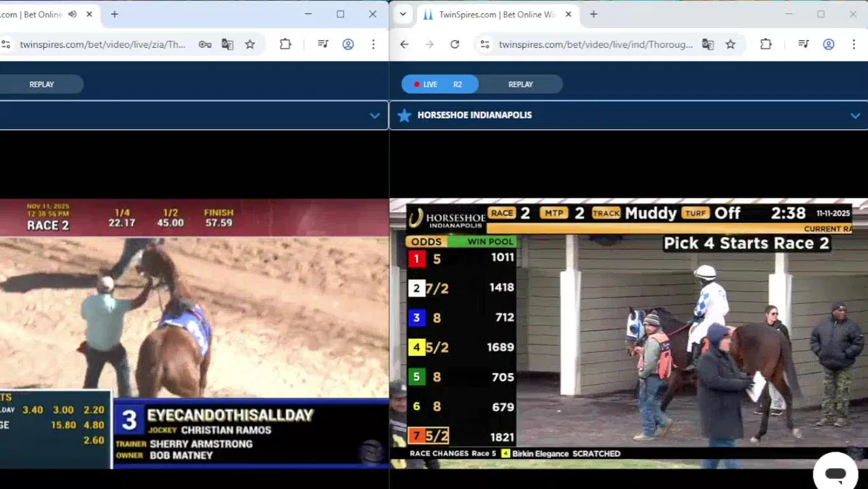Click REPLAY button in the right window
The width and height of the screenshot is (868, 489).
pos(521,84)
